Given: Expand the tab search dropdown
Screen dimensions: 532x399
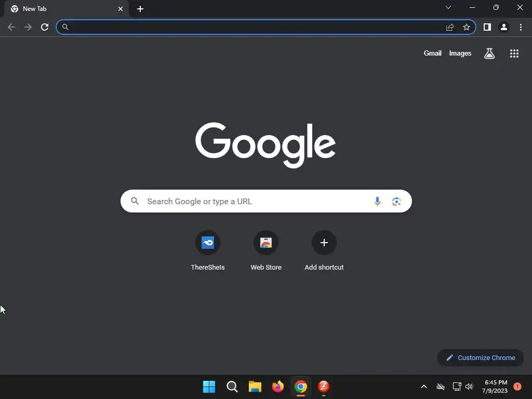Looking at the screenshot, I should tap(448, 7).
